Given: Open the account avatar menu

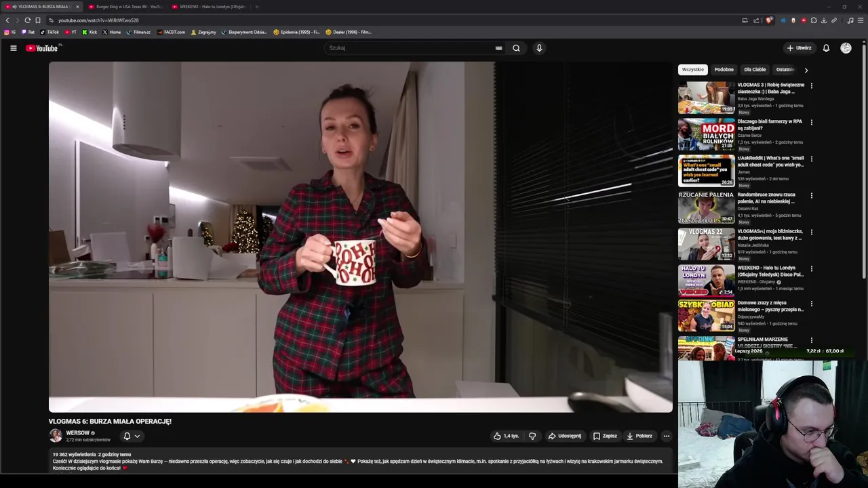Looking at the screenshot, I should [x=846, y=48].
